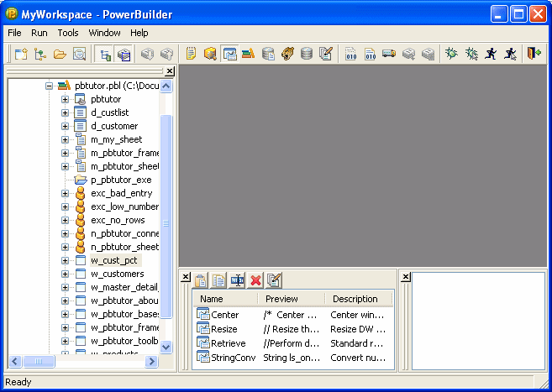Expand the w_cust_pct tree node

coord(66,260)
